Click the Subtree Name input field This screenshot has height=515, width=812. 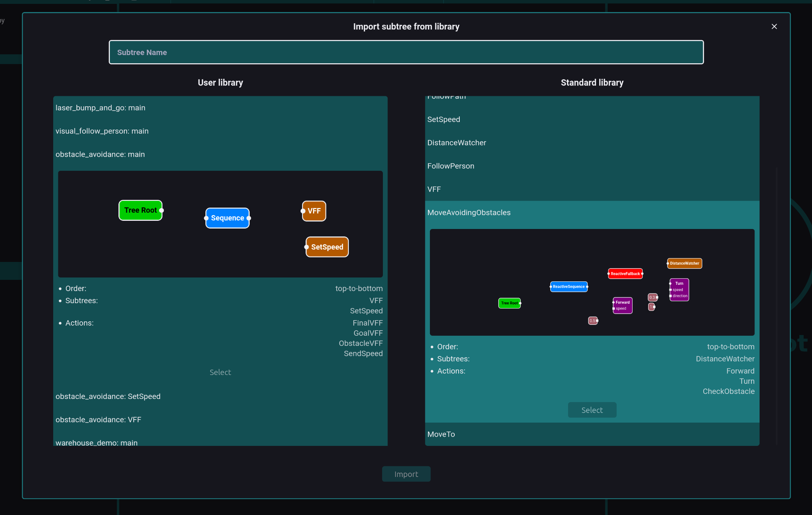[x=406, y=52]
